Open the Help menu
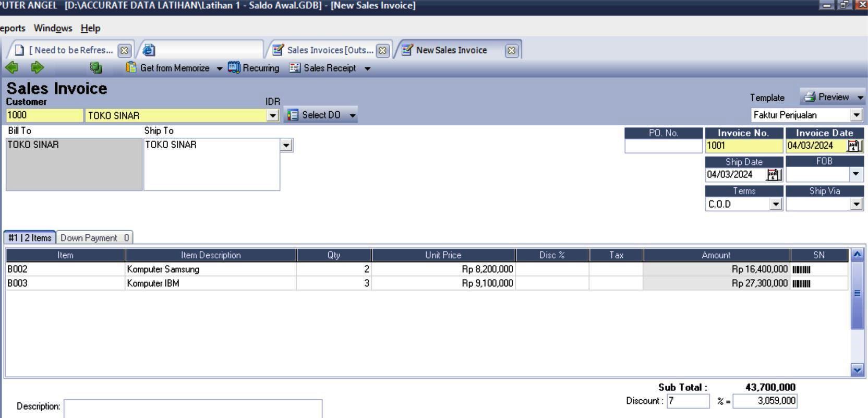The image size is (868, 418). click(90, 28)
